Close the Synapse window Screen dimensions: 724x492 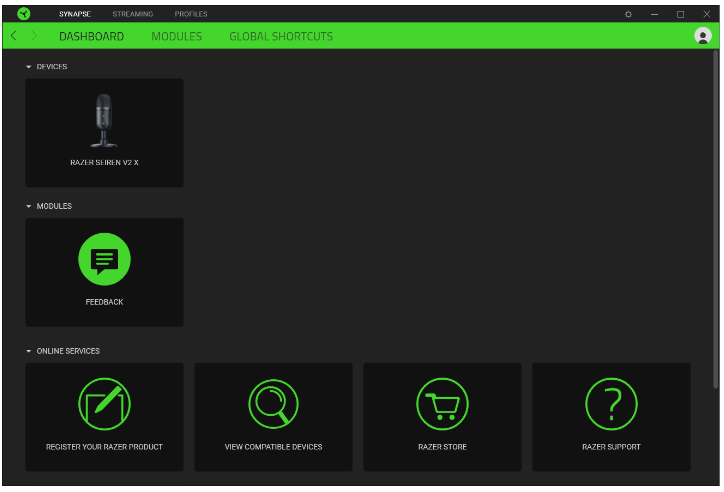(706, 14)
